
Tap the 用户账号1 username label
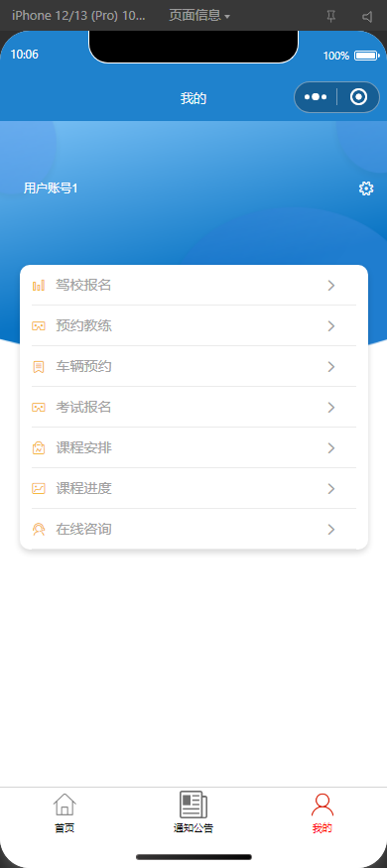51,188
